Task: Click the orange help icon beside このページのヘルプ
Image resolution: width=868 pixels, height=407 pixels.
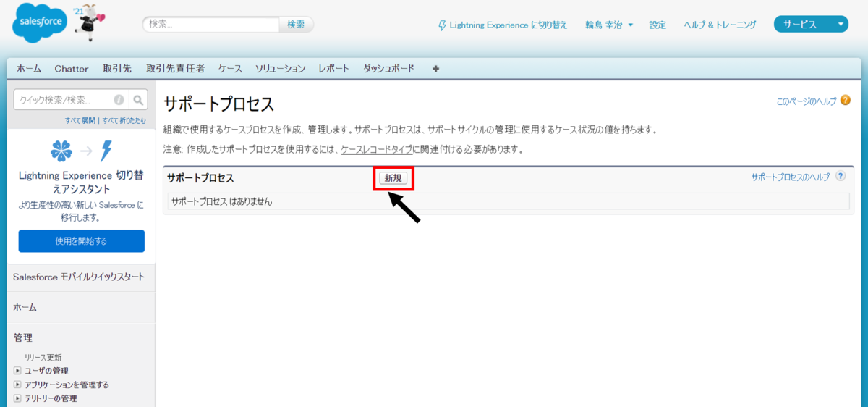Action: 845,102
